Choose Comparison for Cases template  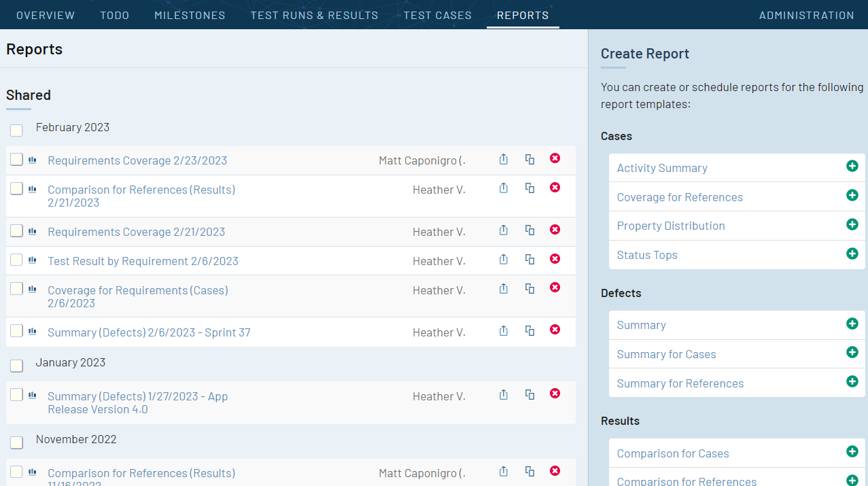pyautogui.click(x=673, y=453)
